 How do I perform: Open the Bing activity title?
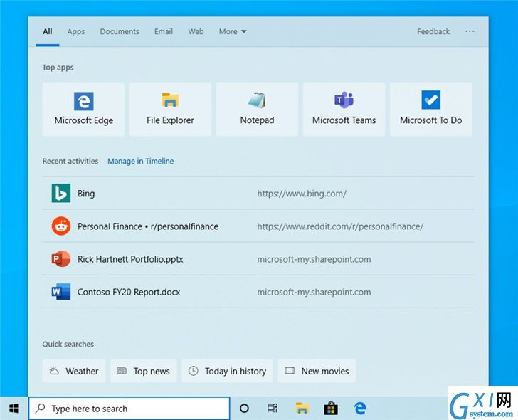point(86,194)
